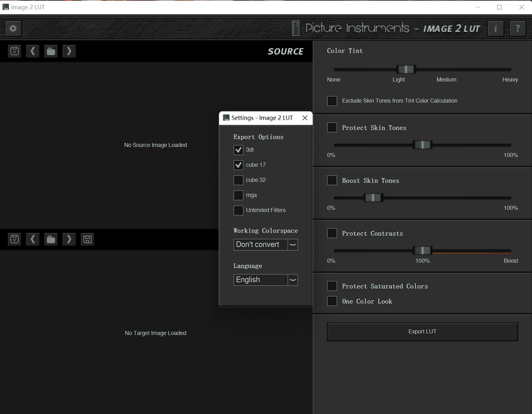The width and height of the screenshot is (532, 414).
Task: Enable Protect Skin Tones checkbox
Action: [332, 128]
